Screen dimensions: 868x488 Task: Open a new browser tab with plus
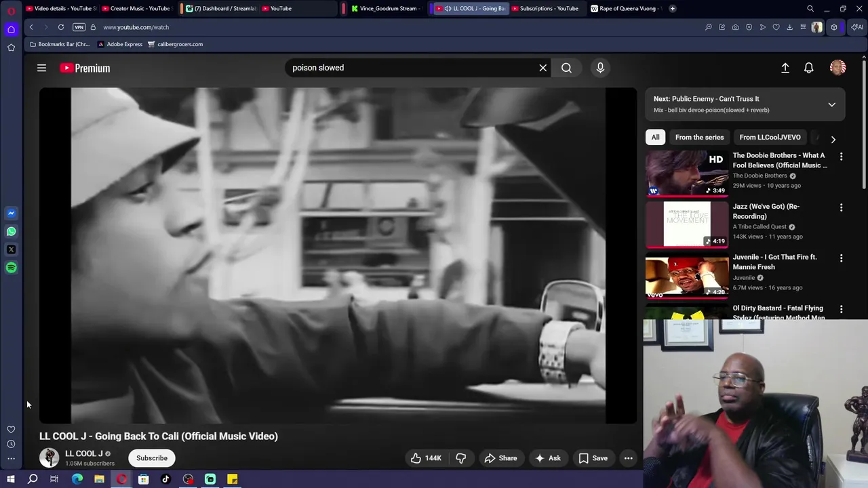672,9
